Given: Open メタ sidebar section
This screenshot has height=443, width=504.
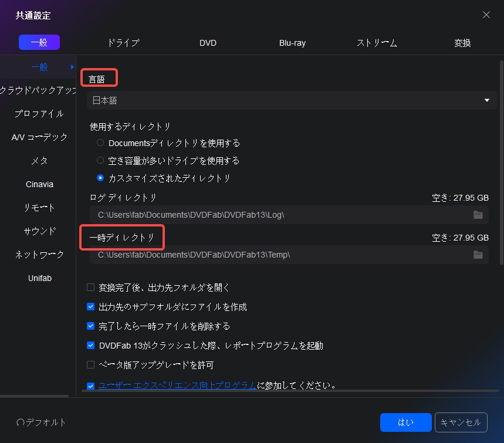Looking at the screenshot, I should coord(39,161).
